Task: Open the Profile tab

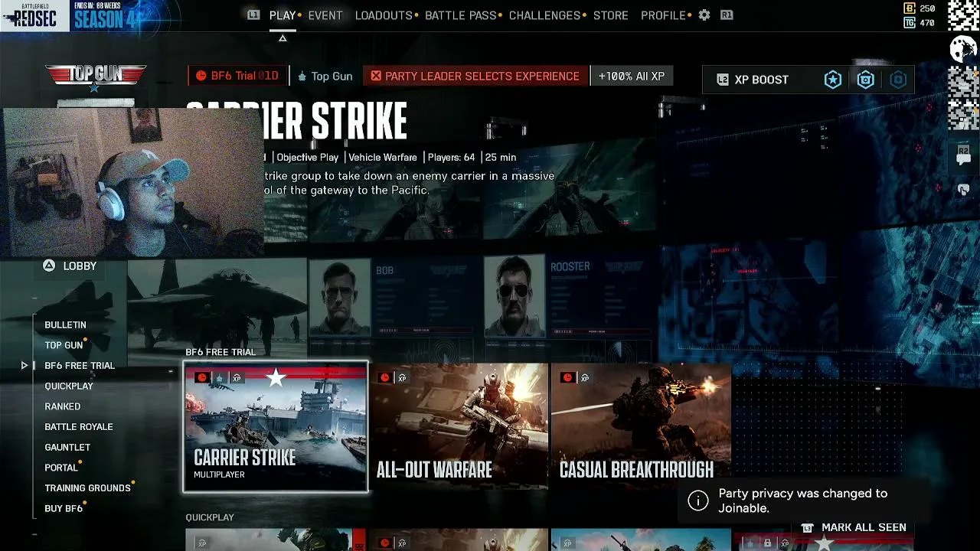Action: [x=663, y=15]
